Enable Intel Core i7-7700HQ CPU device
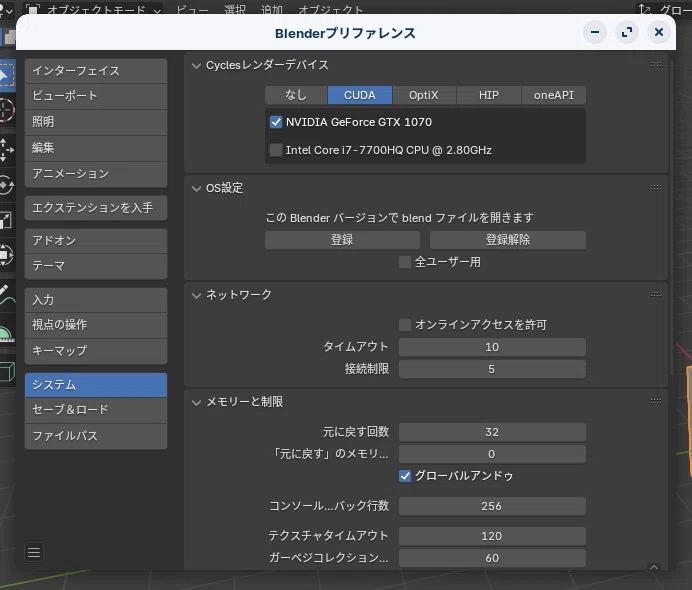 tap(276, 150)
